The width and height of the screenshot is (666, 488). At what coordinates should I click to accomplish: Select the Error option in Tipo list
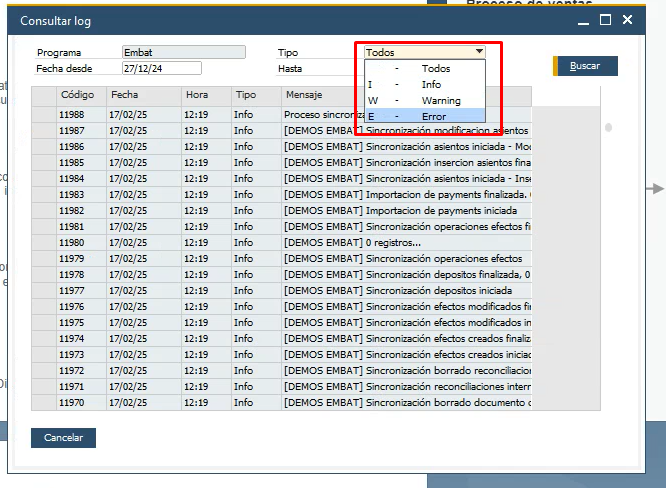(425, 116)
